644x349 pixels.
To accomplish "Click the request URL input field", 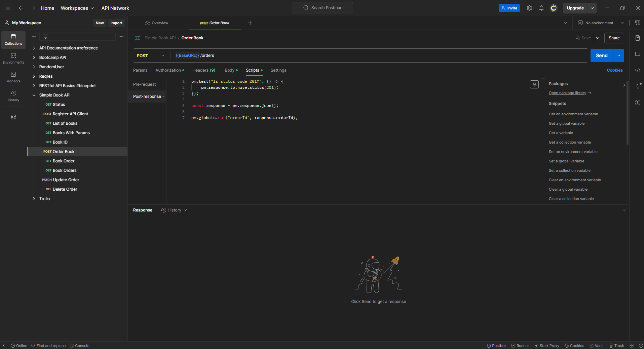I will coord(379,55).
